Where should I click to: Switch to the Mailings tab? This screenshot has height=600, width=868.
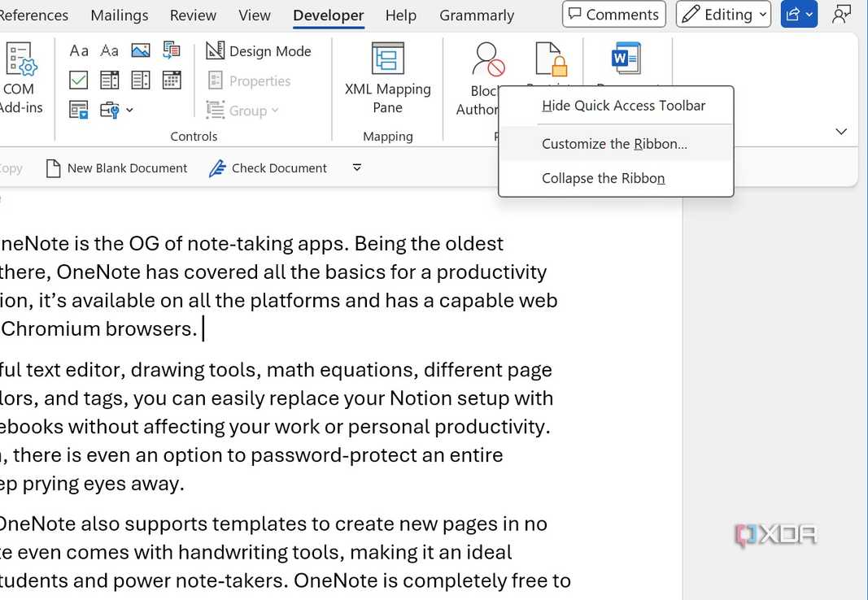point(120,15)
